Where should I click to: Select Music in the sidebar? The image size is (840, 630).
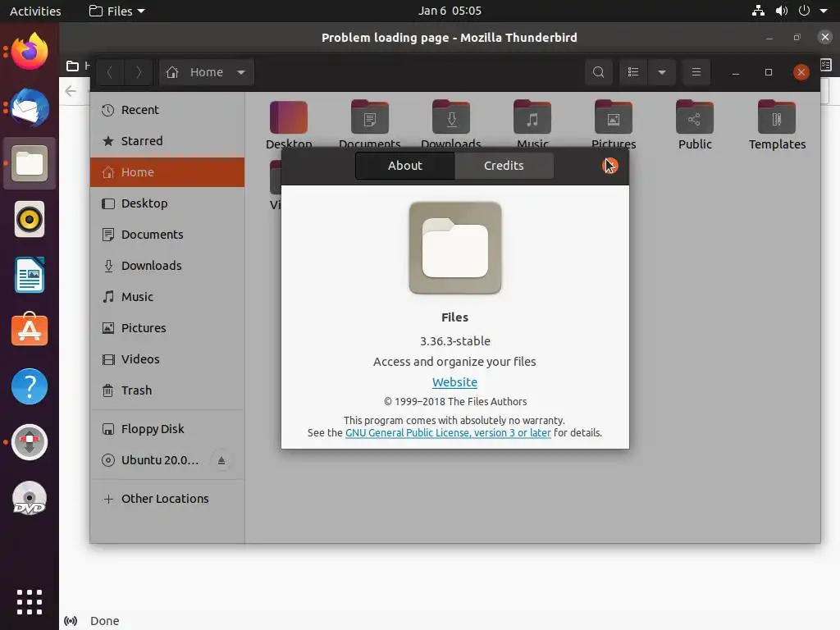[167, 297]
